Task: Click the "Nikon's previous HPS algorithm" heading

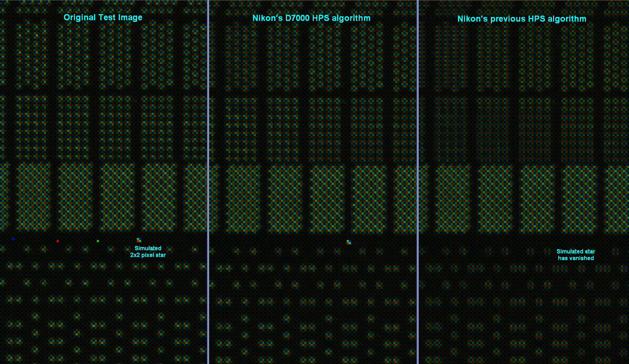Action: (522, 19)
